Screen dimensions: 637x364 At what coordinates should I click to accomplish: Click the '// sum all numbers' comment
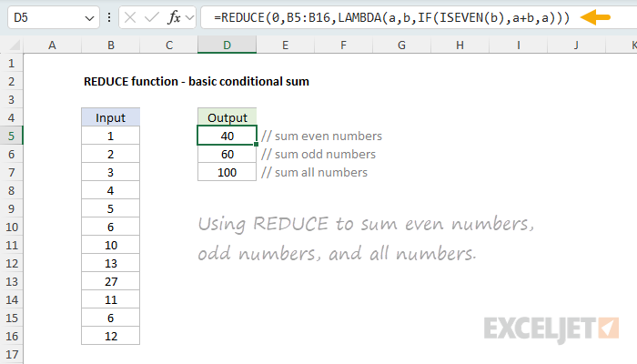[x=315, y=172]
